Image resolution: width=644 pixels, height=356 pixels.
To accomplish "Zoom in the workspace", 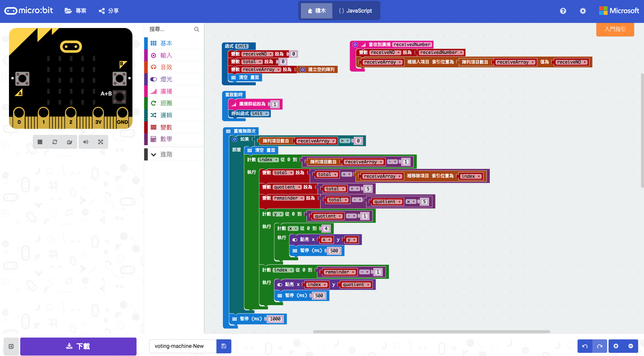I will pyautogui.click(x=616, y=346).
